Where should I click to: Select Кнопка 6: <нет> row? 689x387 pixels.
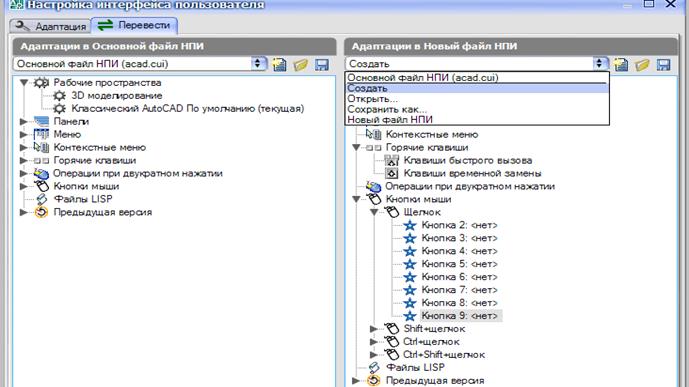(x=459, y=277)
